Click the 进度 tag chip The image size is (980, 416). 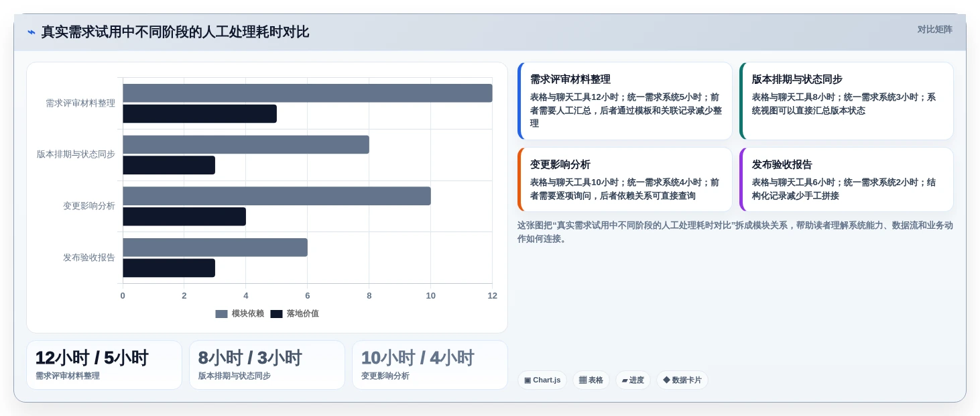click(632, 380)
